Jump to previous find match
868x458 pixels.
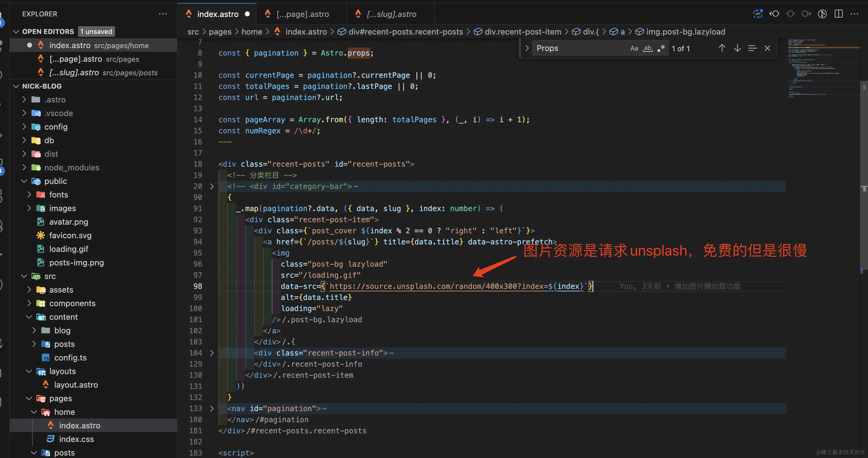(722, 48)
